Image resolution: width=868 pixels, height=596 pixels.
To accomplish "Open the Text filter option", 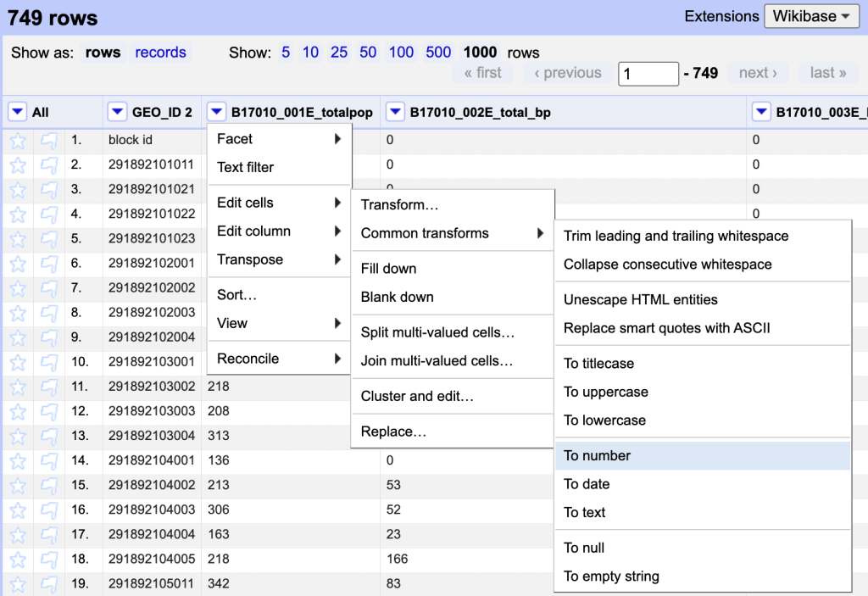I will 245,168.
